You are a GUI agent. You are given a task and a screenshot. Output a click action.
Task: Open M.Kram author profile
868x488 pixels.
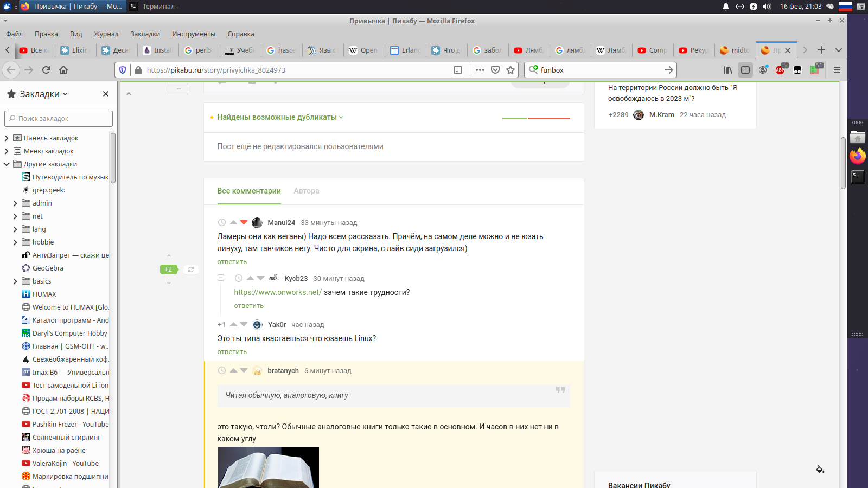click(661, 115)
